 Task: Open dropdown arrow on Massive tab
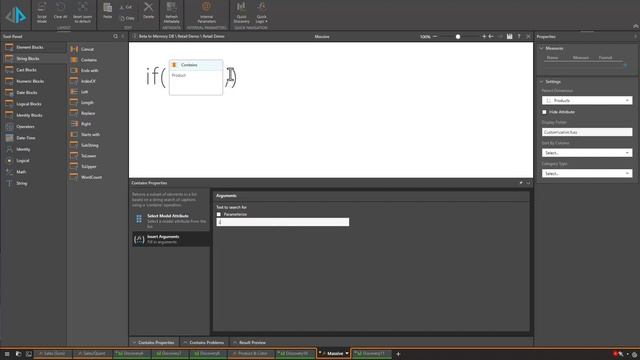(x=347, y=353)
